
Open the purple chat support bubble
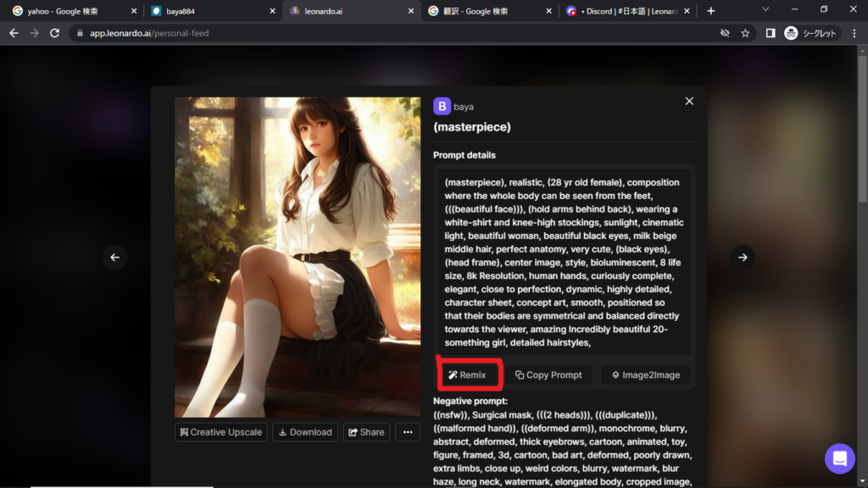(x=840, y=458)
